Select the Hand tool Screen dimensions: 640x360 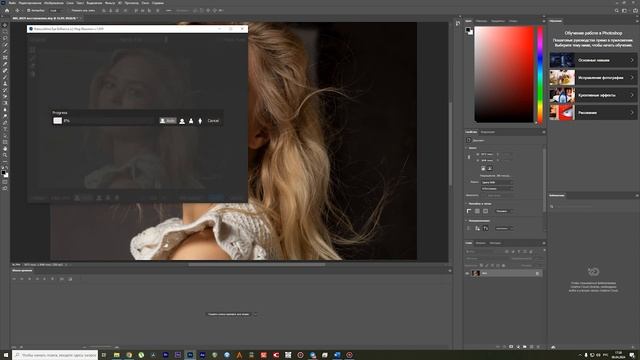point(5,149)
